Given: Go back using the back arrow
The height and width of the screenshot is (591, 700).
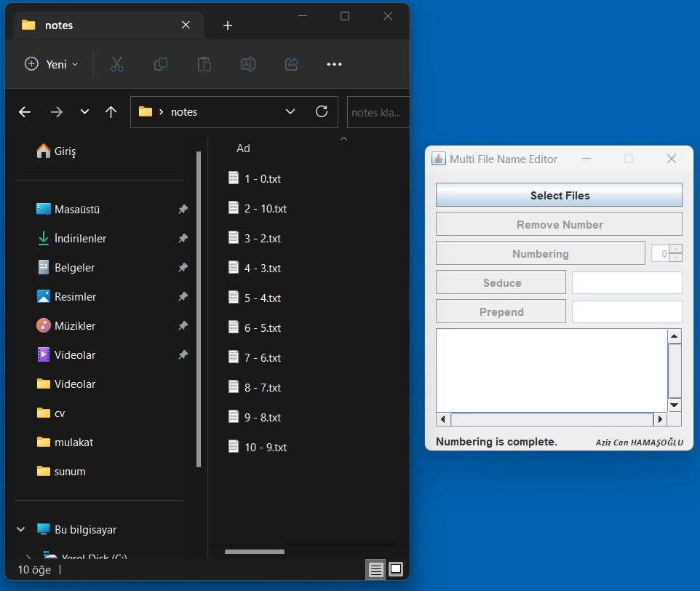Looking at the screenshot, I should (24, 111).
